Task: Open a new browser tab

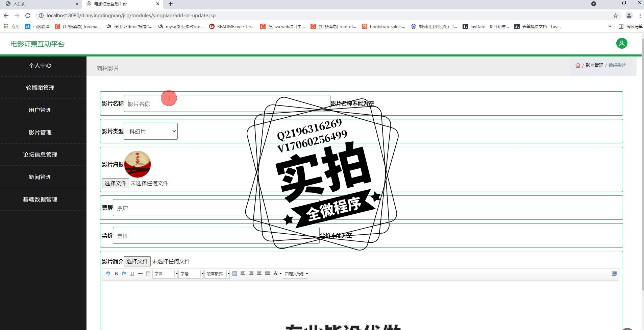Action: [171, 4]
